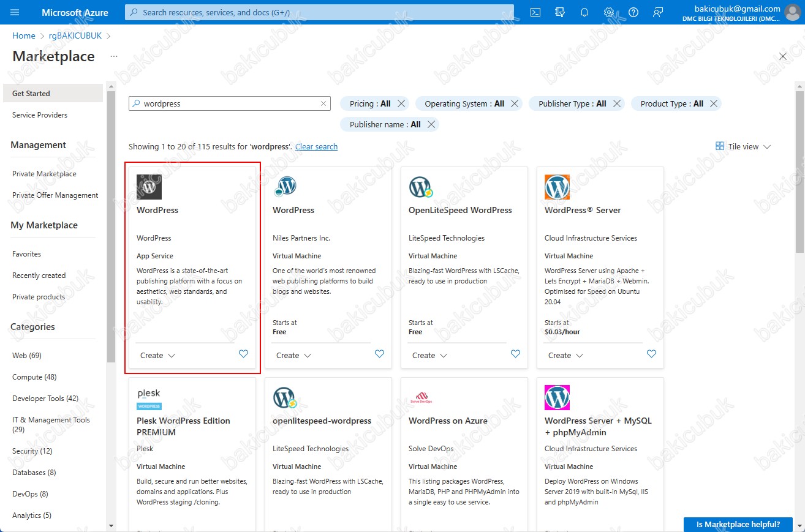
Task: Go to Home breadcrumb
Action: point(24,36)
